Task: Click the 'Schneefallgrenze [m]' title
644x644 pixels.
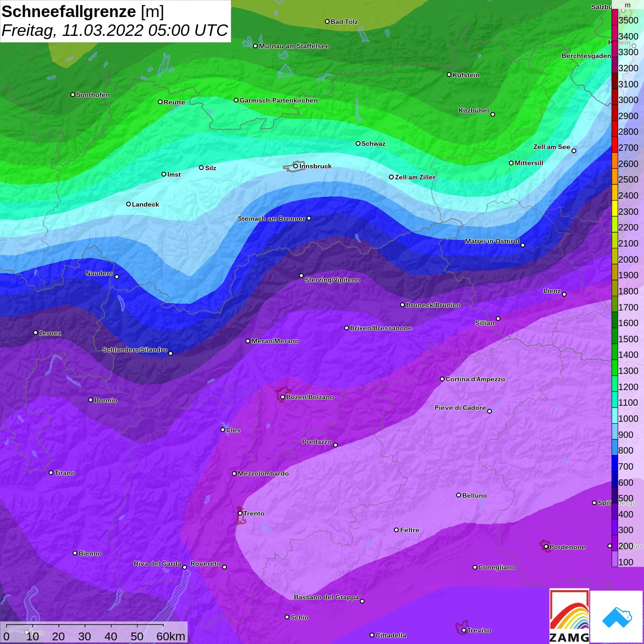Action: [x=83, y=11]
